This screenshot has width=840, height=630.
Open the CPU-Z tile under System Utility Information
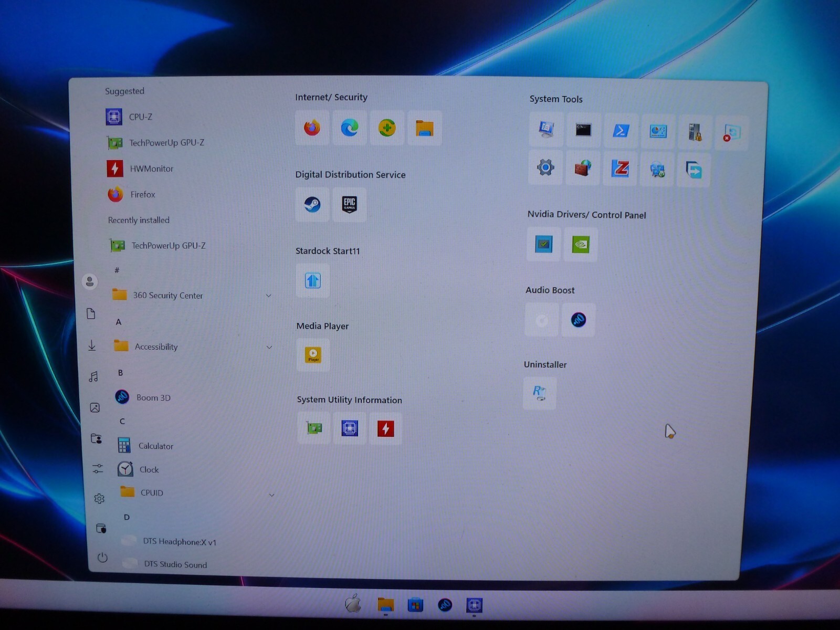click(350, 428)
